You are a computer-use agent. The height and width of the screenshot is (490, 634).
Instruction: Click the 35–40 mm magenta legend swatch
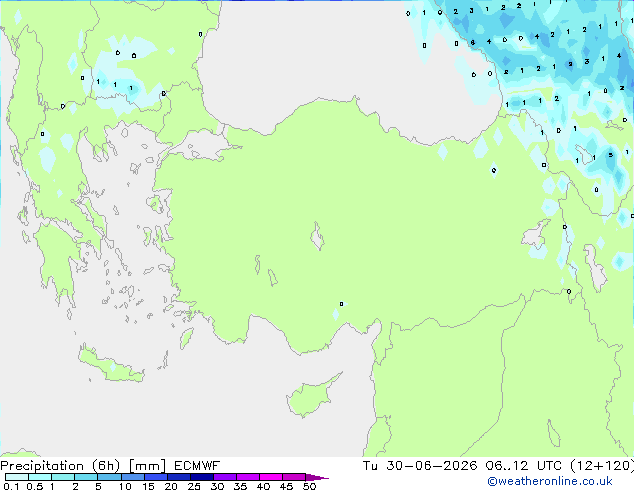click(247, 477)
